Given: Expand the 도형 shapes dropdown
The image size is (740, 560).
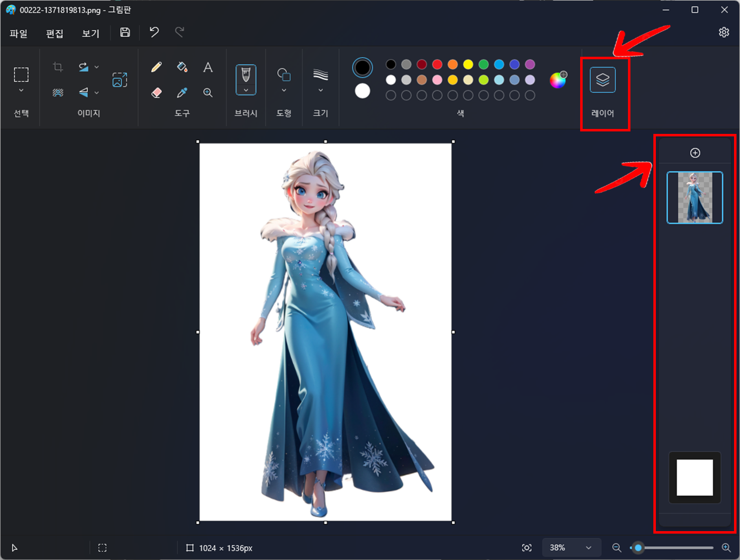Looking at the screenshot, I should [284, 91].
